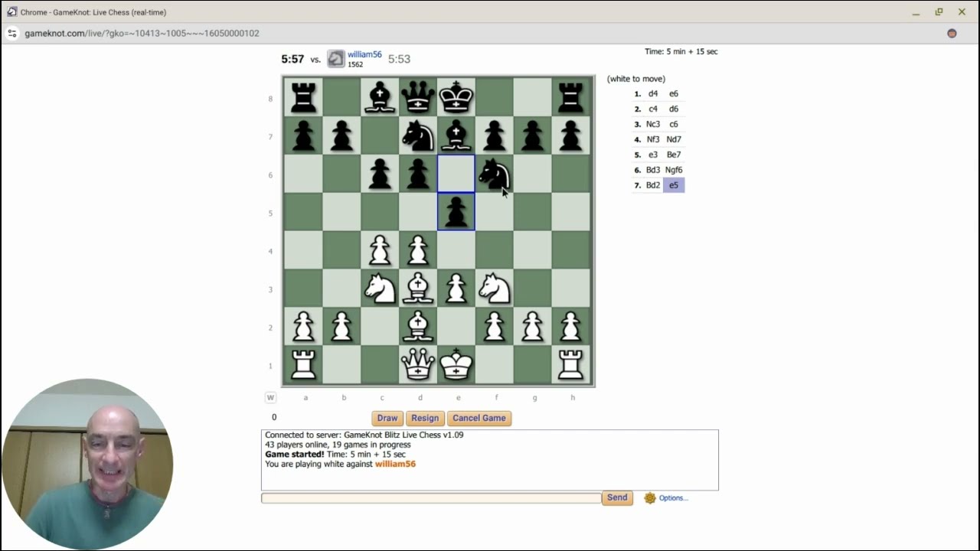
Task: Click the black rook on h8
Action: 571,97
